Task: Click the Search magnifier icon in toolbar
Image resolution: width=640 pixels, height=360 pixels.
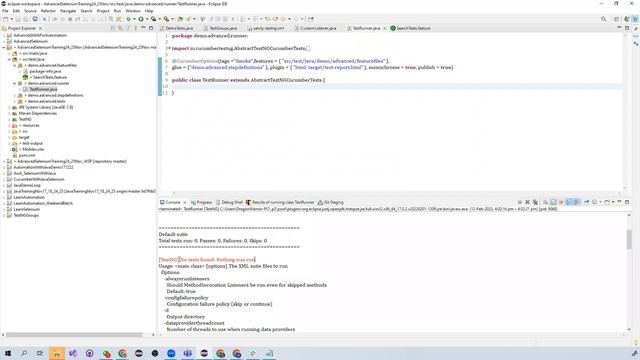Action: (603, 19)
